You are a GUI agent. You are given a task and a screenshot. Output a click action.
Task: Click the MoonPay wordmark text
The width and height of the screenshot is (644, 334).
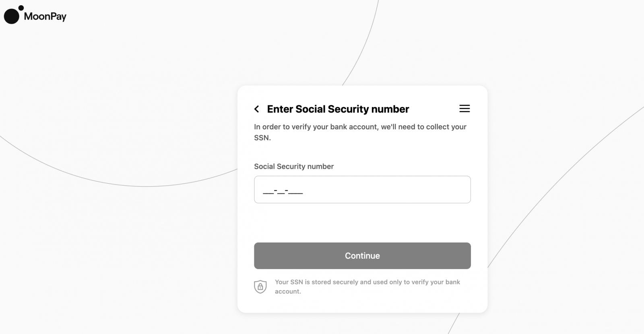(45, 16)
